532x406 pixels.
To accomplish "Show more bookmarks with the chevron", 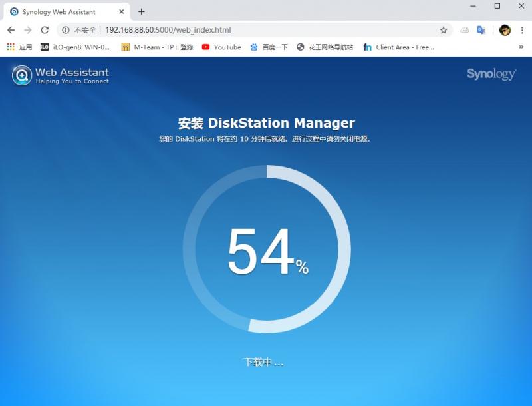I will point(521,47).
